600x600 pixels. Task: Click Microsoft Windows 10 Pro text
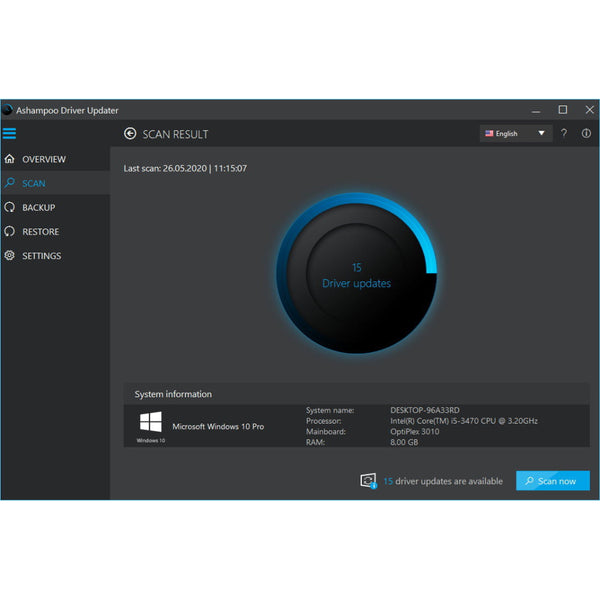pyautogui.click(x=218, y=426)
